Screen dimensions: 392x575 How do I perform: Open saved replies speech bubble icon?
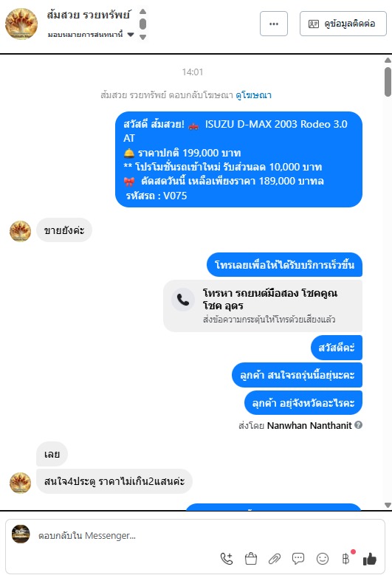(x=298, y=559)
